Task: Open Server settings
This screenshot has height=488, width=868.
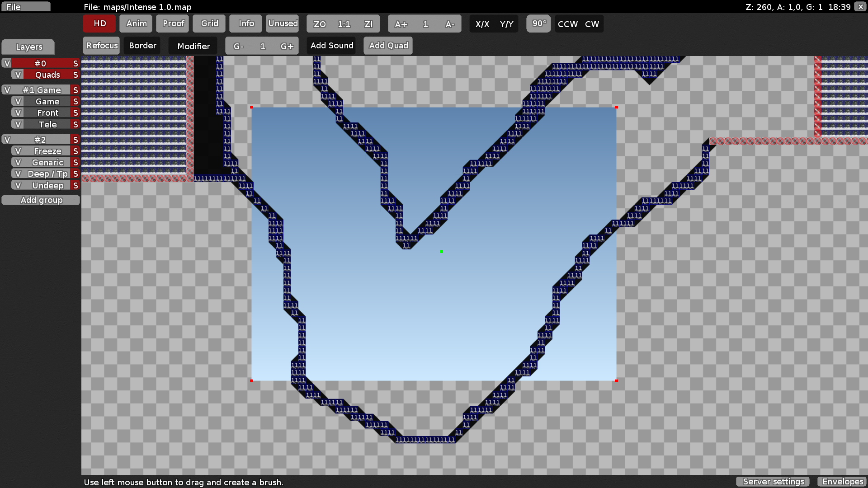Action: [773, 482]
